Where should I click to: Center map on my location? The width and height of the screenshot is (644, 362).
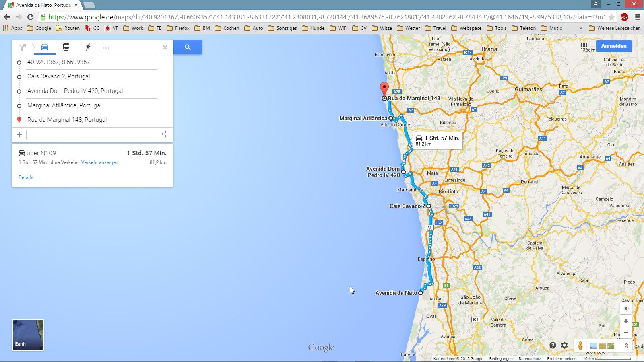coord(626,309)
